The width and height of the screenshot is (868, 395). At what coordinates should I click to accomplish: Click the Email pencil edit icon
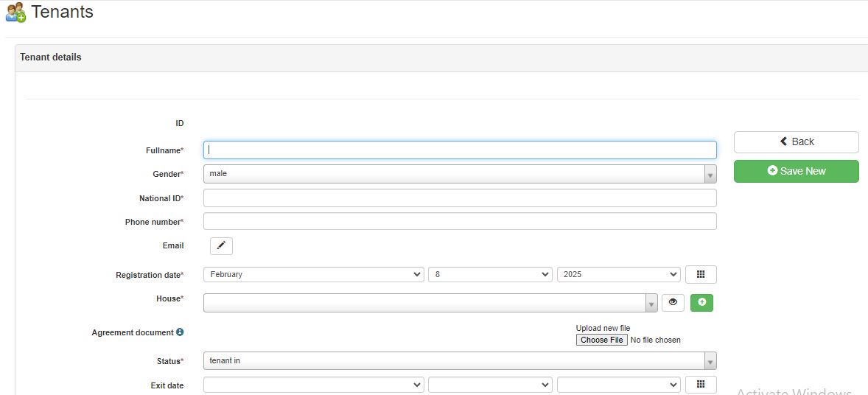221,245
